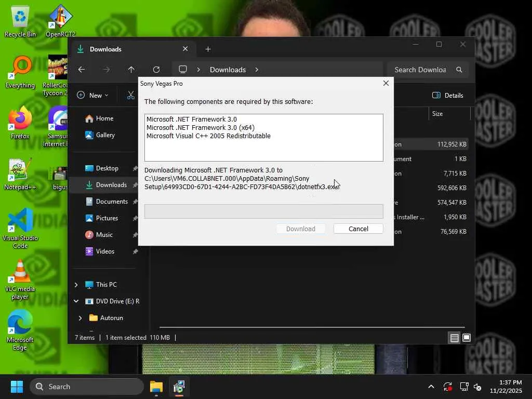Switch Explorer to large thumbnails view icon
Viewport: 532px width, 399px height.
click(467, 338)
